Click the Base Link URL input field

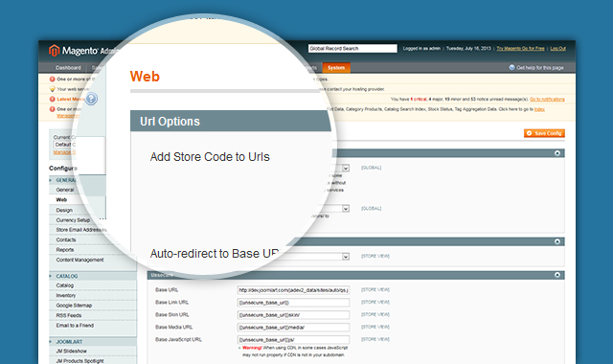[x=293, y=303]
